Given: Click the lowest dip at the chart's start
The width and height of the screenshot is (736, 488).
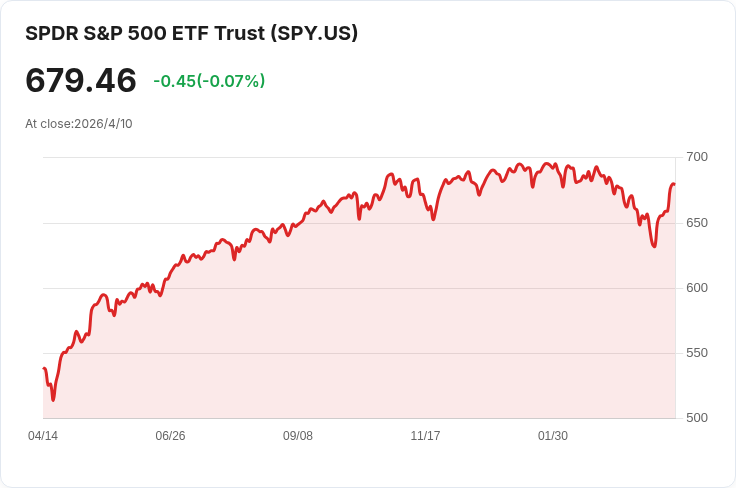Looking at the screenshot, I should 53,400.
